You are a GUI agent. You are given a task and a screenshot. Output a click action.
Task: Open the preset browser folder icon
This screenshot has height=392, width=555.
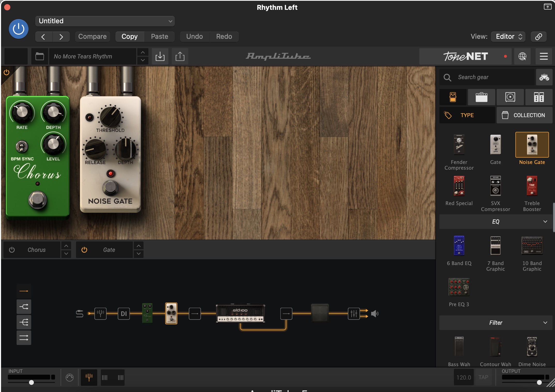40,56
